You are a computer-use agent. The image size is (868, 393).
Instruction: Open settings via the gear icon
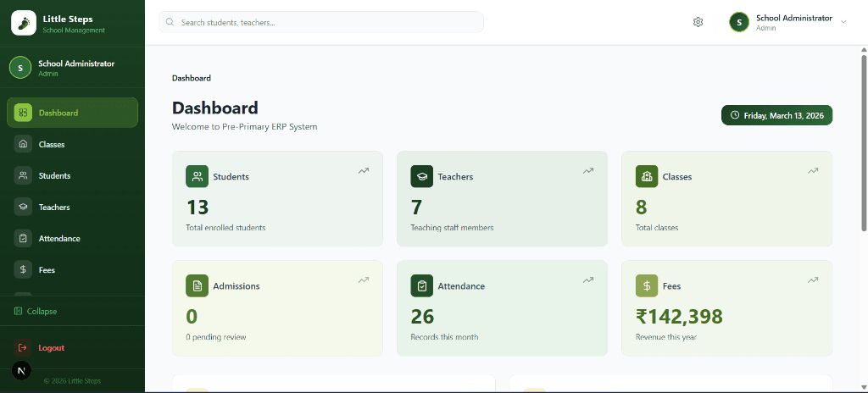[698, 22]
